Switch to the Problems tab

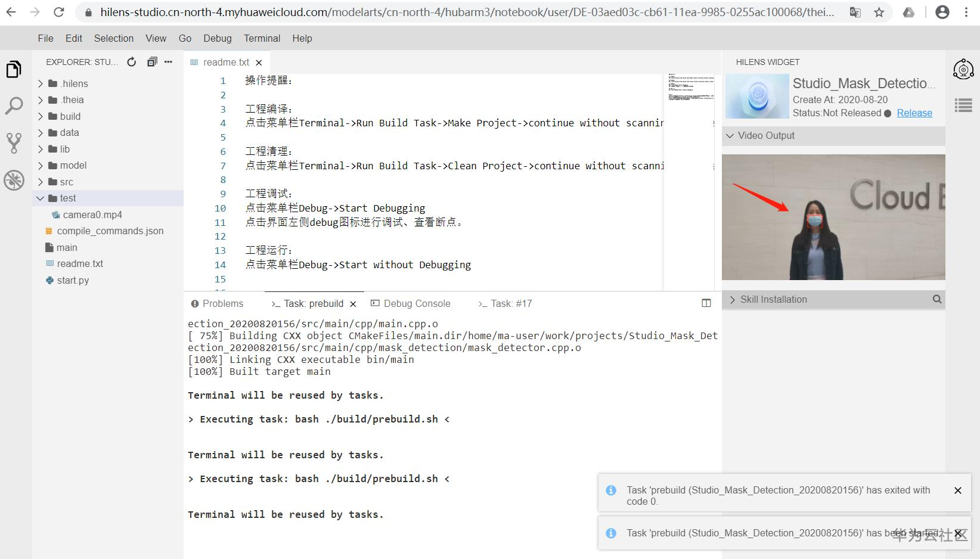pyautogui.click(x=217, y=303)
